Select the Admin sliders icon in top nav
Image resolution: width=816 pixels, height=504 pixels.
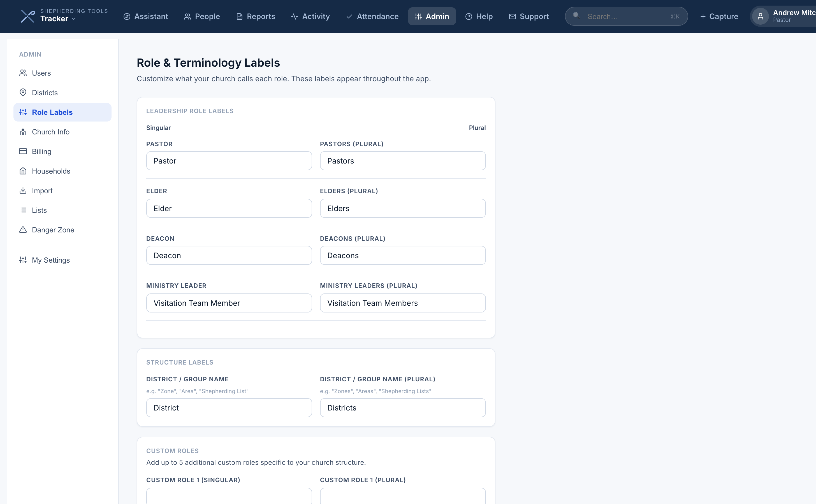[418, 16]
